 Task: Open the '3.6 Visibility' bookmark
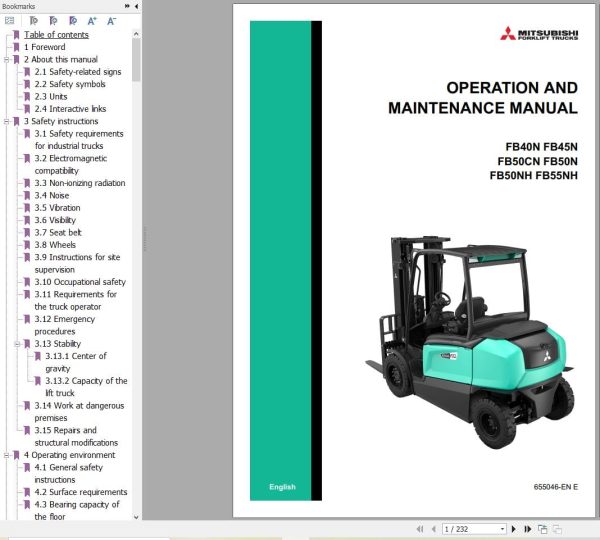click(55, 220)
